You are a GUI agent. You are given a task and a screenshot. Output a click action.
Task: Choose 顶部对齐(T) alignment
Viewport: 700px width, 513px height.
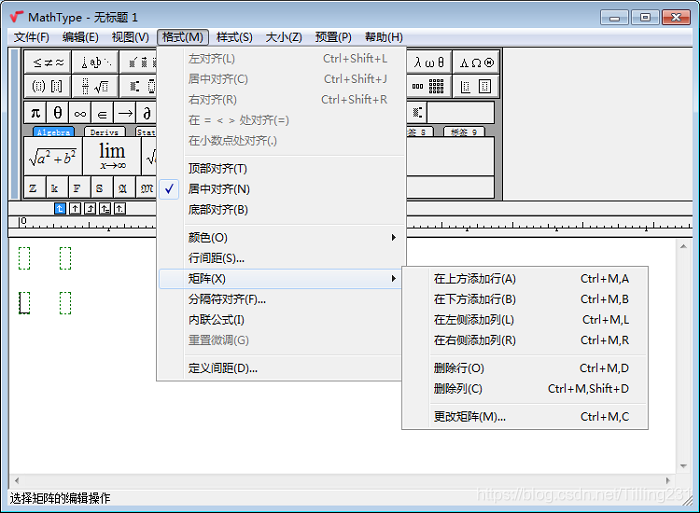[282, 169]
